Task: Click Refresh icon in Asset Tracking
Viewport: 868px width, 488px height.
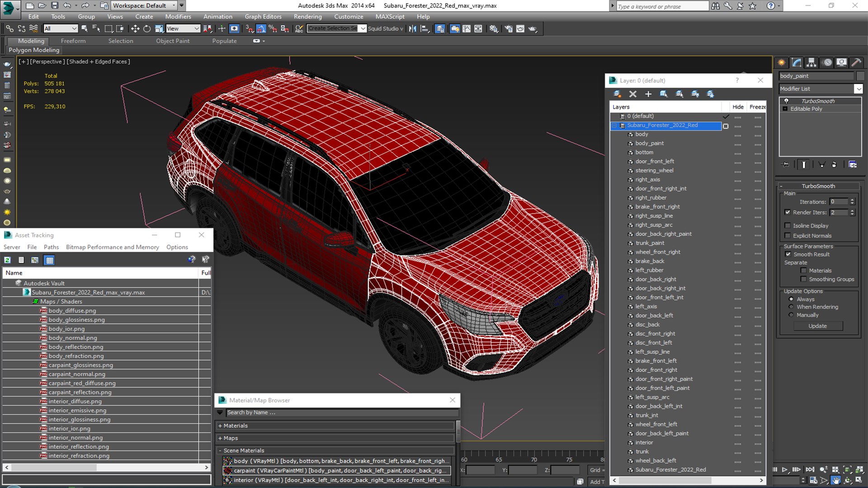Action: (8, 260)
